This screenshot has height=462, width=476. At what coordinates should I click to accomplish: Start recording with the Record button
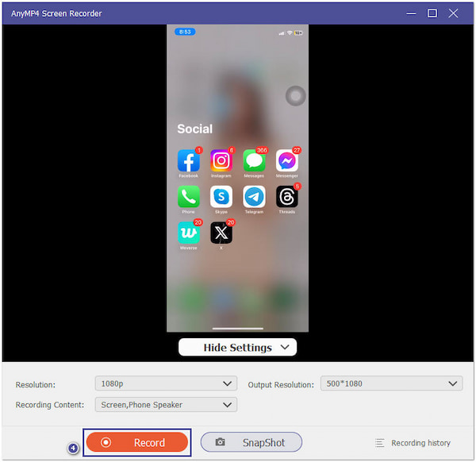click(x=137, y=442)
